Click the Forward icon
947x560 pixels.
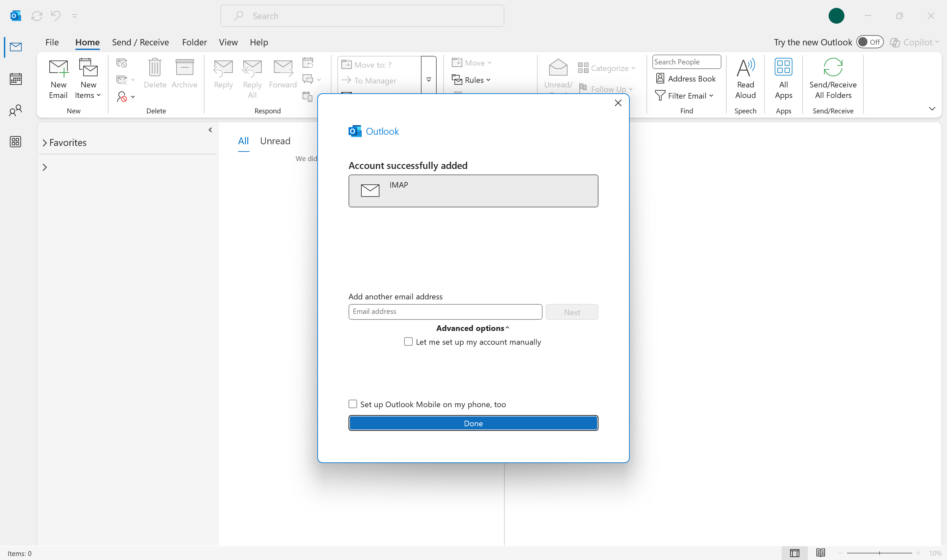click(283, 74)
